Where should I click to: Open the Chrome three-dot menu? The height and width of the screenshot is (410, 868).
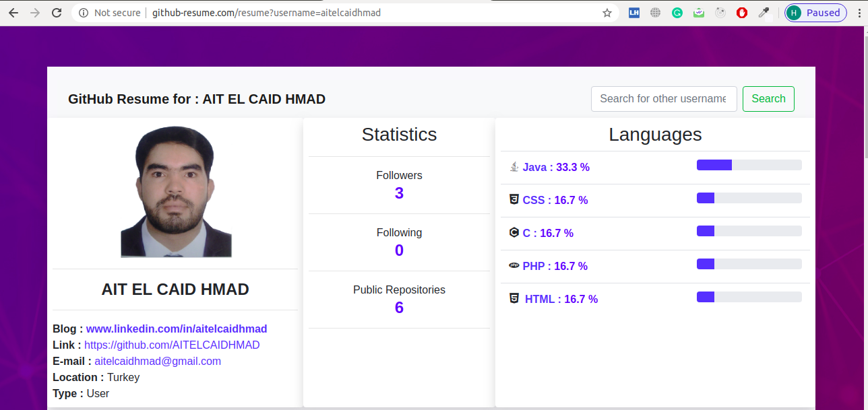pos(857,13)
